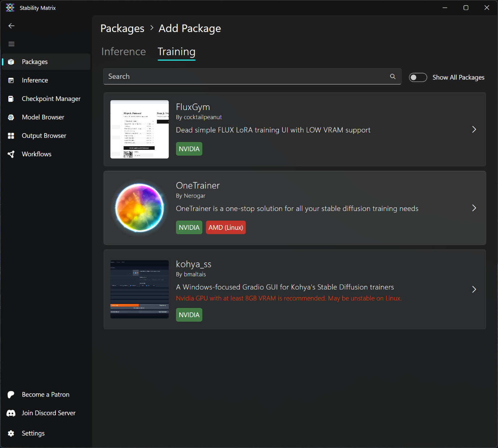The image size is (498, 448).
Task: Expand OneTrainer package with its chevron
Action: (x=474, y=208)
